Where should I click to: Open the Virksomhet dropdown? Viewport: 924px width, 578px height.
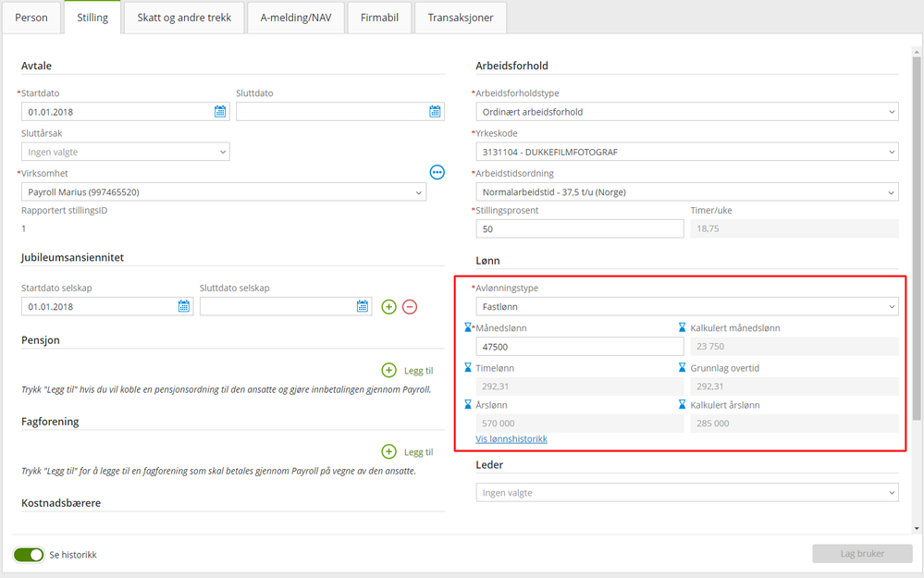pyautogui.click(x=224, y=192)
